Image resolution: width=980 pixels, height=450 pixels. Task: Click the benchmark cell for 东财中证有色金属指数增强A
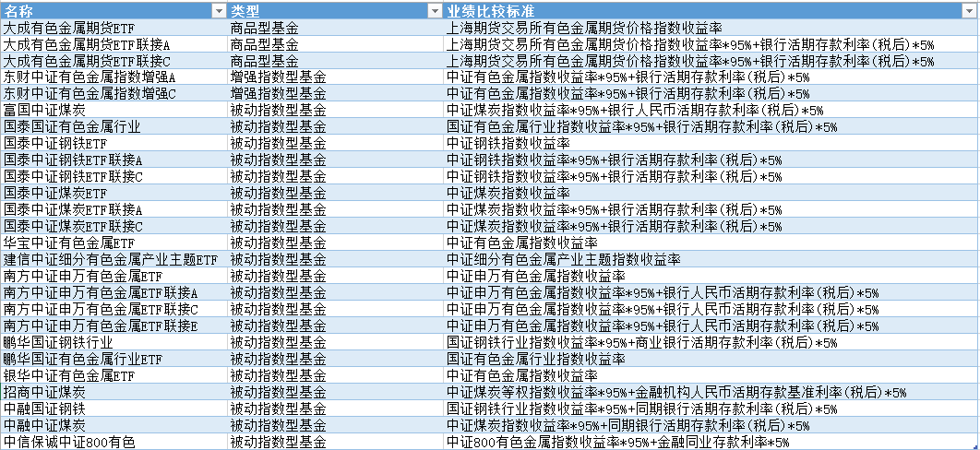coord(711,77)
